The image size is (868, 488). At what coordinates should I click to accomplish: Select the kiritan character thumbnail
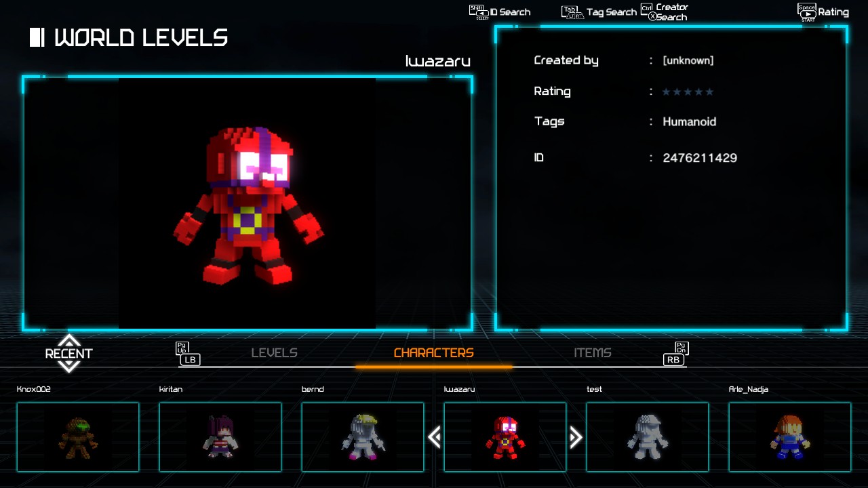[220, 437]
